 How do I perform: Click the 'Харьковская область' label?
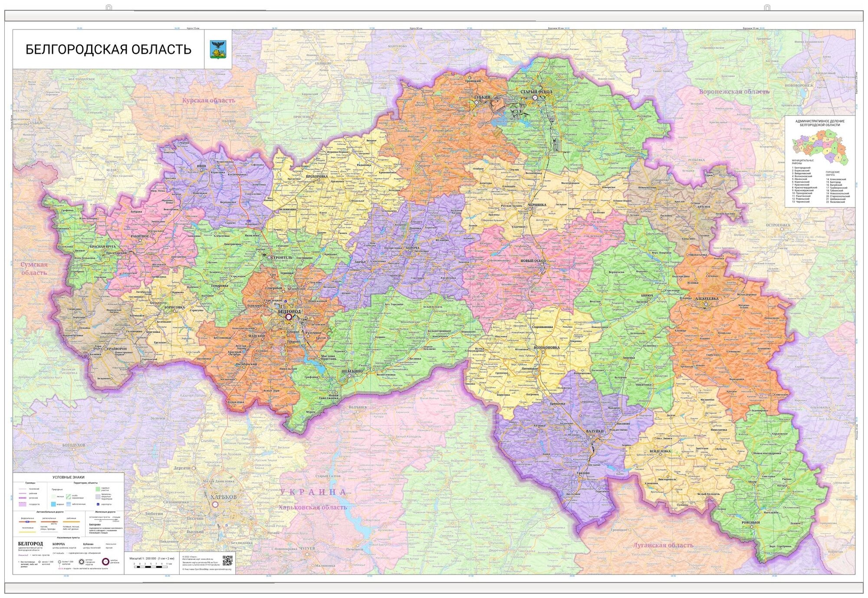(x=312, y=507)
